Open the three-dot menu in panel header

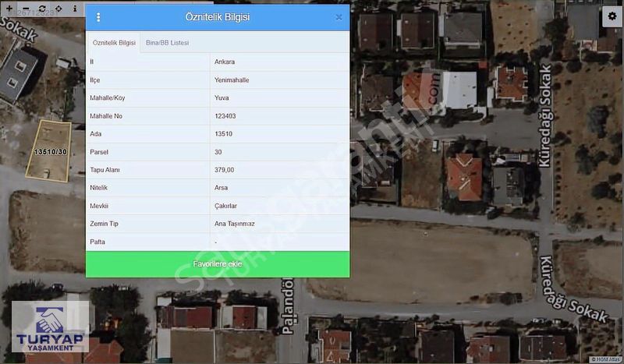[x=98, y=17]
